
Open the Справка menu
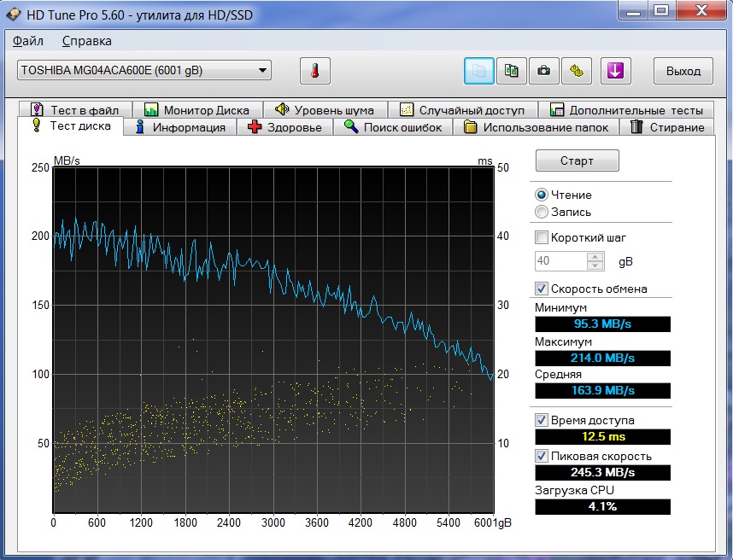86,41
